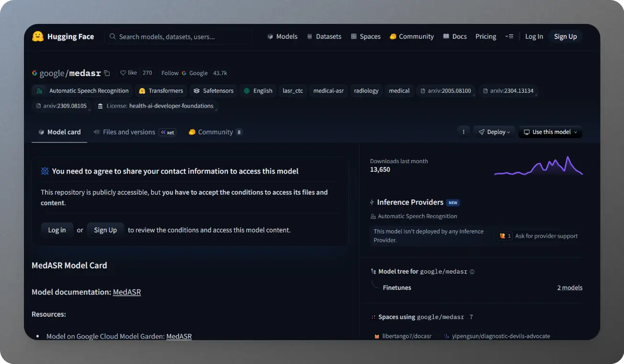Expand the navigation overflow menu icon
The image size is (624, 364).
coord(509,36)
